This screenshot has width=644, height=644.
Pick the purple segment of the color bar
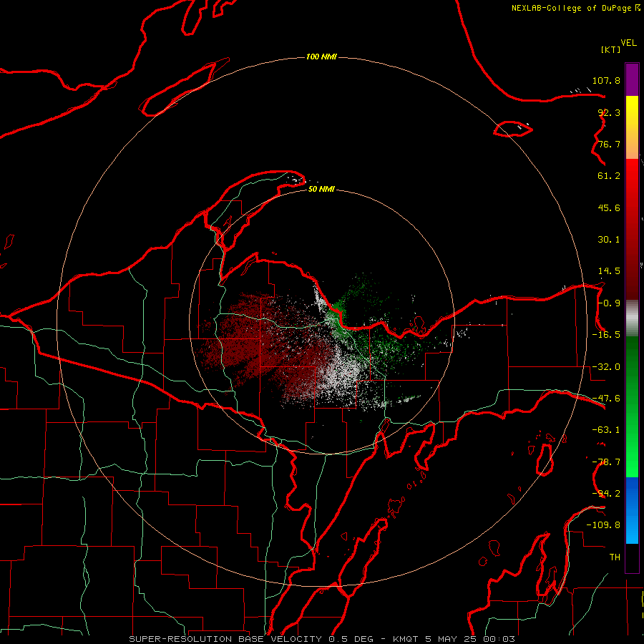click(x=632, y=79)
